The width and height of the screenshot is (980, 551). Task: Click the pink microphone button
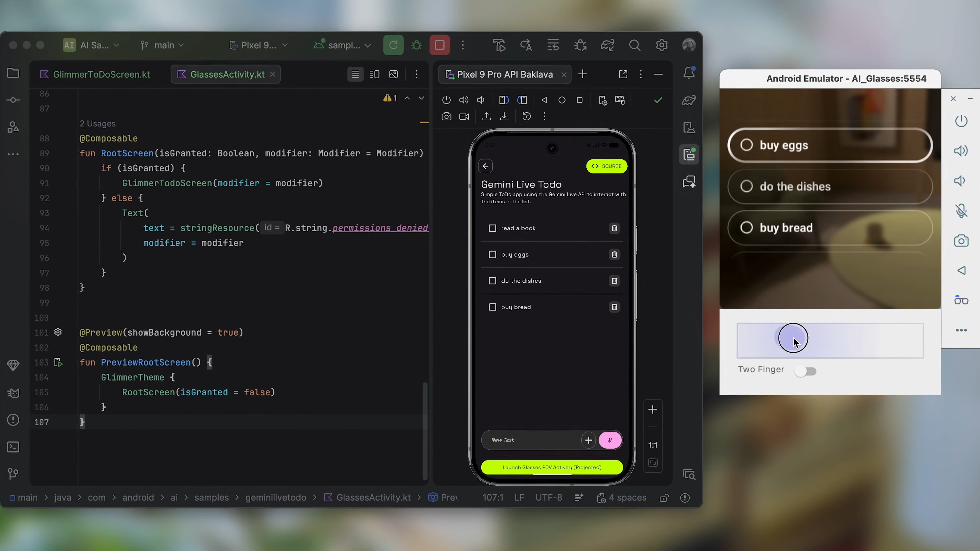610,440
